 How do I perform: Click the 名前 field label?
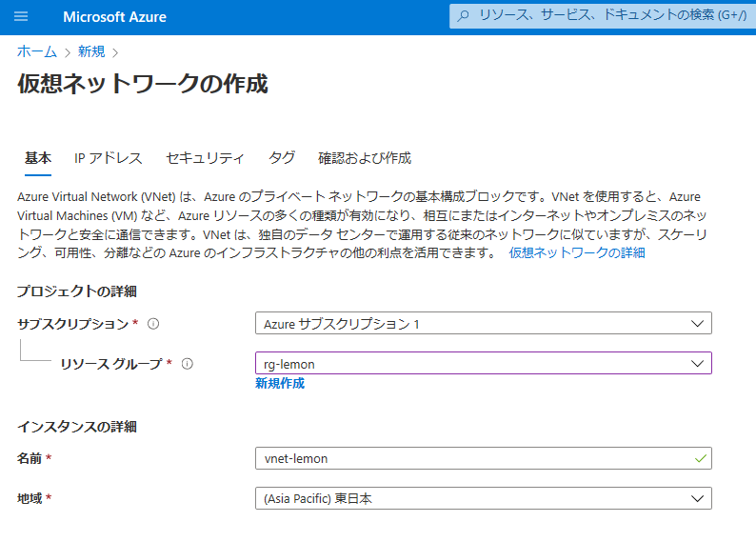coord(30,458)
